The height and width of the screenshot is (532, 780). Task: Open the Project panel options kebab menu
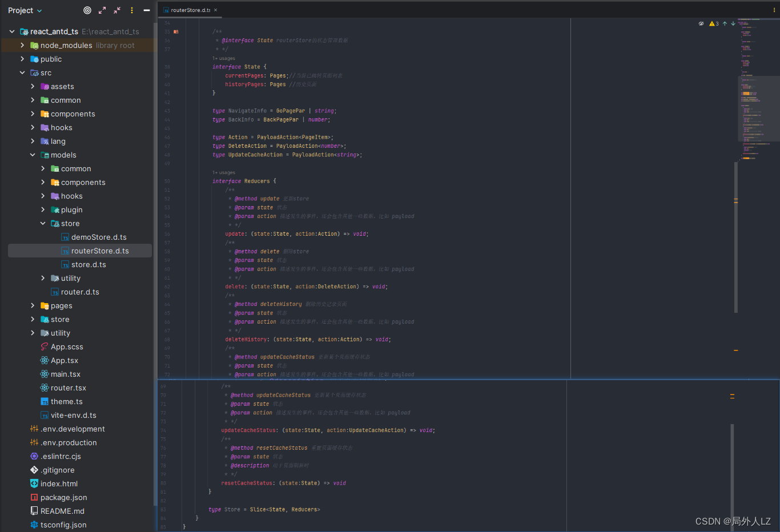point(132,10)
